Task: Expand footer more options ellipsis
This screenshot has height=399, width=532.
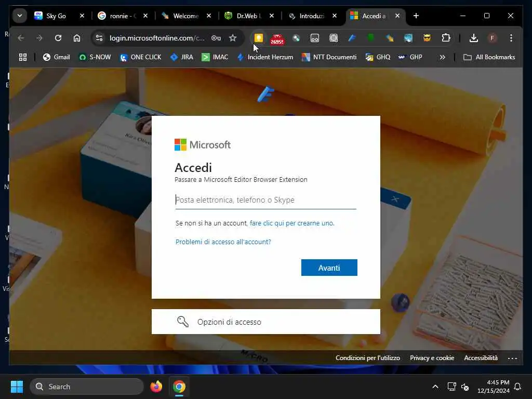Action: click(x=512, y=358)
